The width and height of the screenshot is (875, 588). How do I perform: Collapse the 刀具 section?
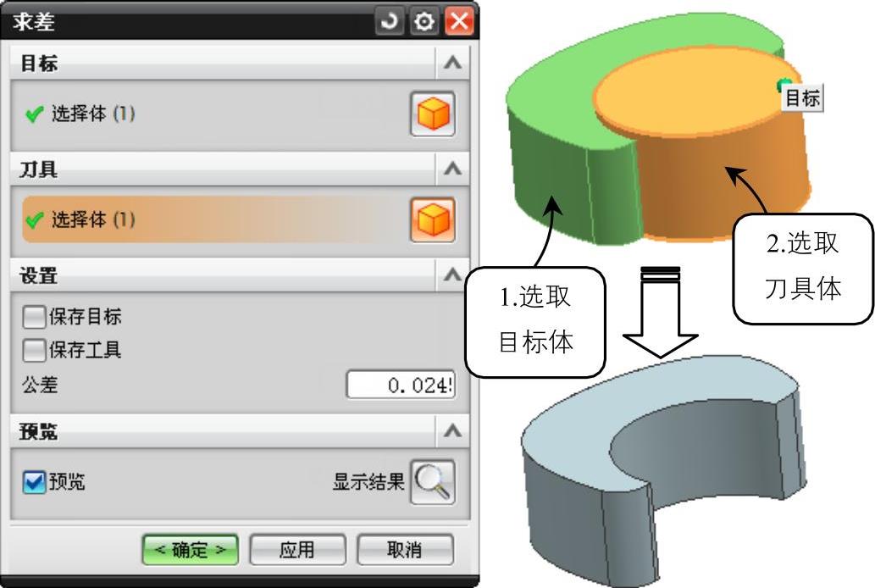click(452, 169)
